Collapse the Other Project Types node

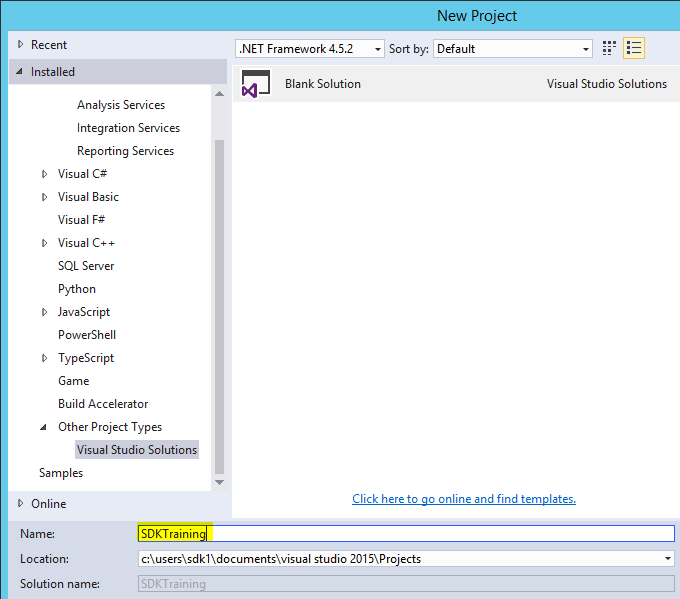pyautogui.click(x=44, y=427)
